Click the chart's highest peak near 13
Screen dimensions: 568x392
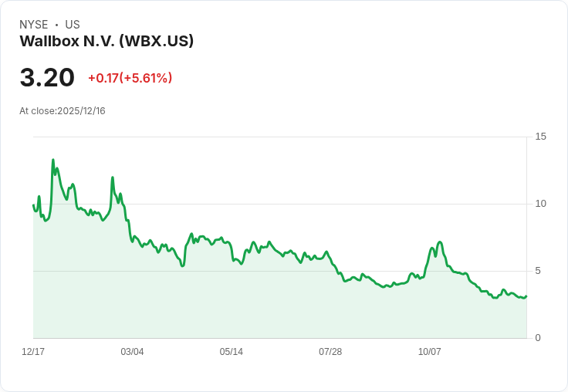coord(52,161)
